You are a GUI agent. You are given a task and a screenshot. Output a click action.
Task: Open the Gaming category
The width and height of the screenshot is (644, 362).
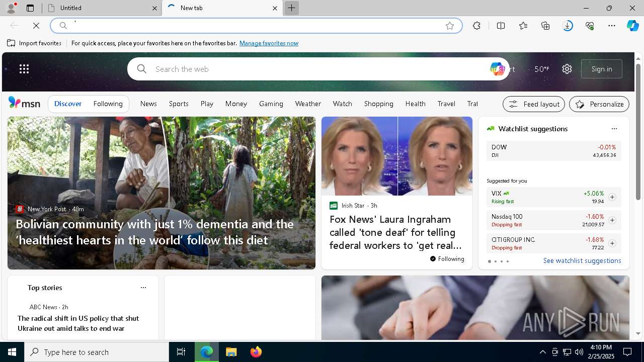[x=271, y=104]
